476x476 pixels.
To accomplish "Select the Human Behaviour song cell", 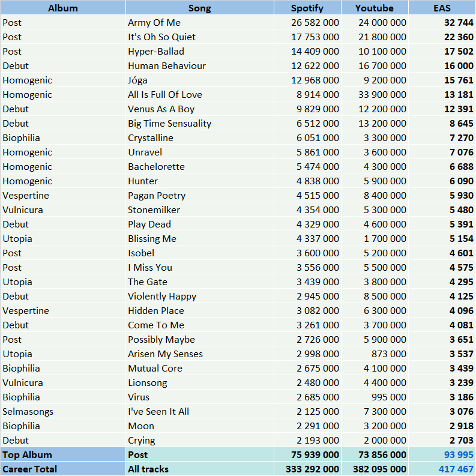I will pos(200,65).
